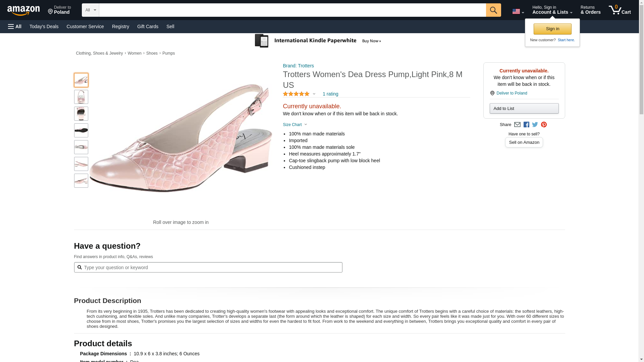Screen dimensions: 644x362
Task: Open the Amazon logo home link
Action: pos(23,10)
